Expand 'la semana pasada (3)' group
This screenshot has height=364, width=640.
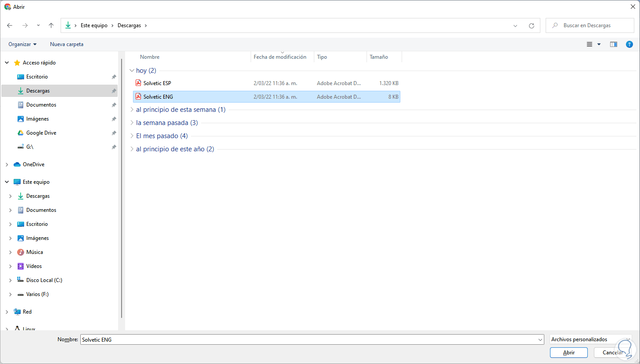(x=132, y=123)
